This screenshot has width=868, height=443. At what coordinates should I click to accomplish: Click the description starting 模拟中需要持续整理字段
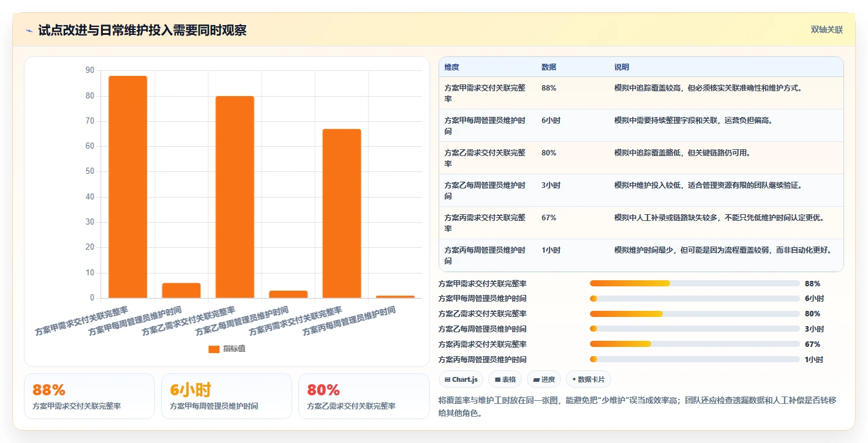tap(693, 120)
